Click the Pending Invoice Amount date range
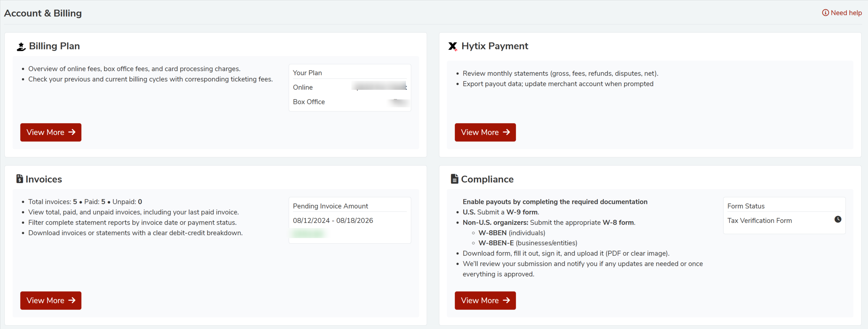This screenshot has height=329, width=868. (x=333, y=220)
